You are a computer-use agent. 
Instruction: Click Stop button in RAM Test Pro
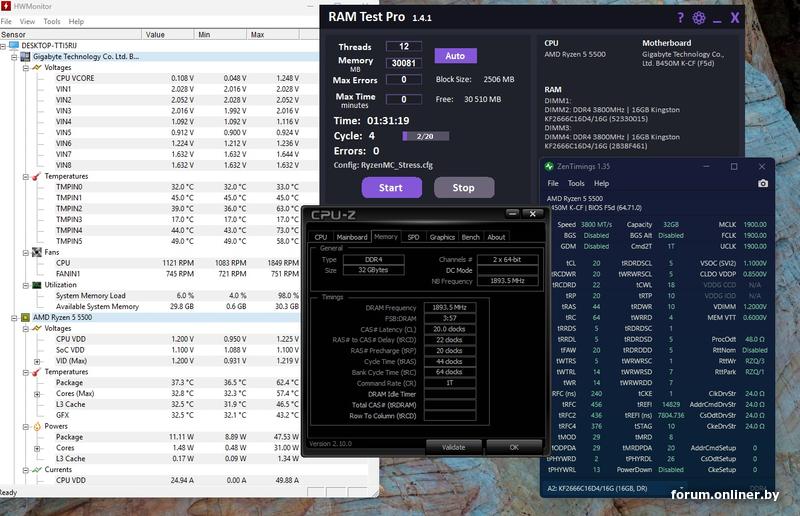coord(464,188)
